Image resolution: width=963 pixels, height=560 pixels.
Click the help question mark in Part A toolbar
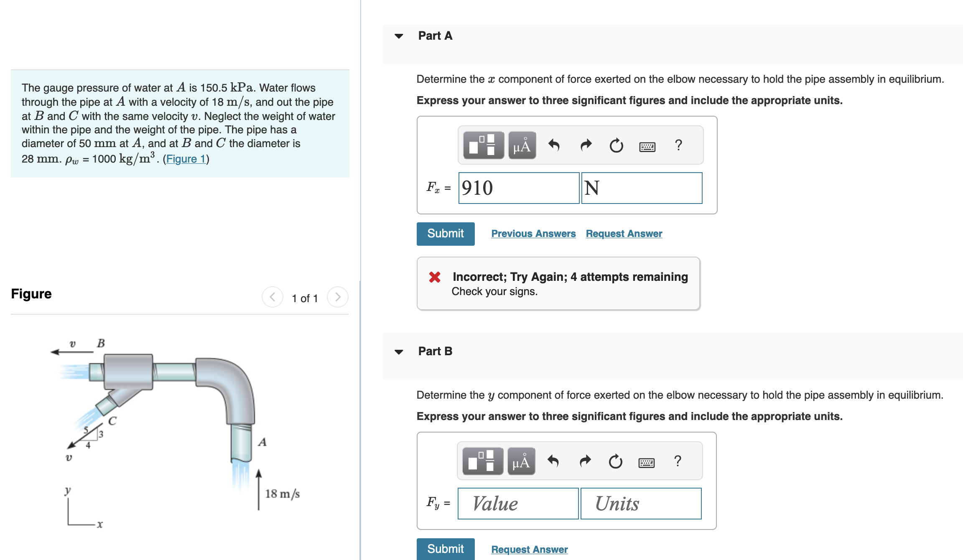click(678, 145)
